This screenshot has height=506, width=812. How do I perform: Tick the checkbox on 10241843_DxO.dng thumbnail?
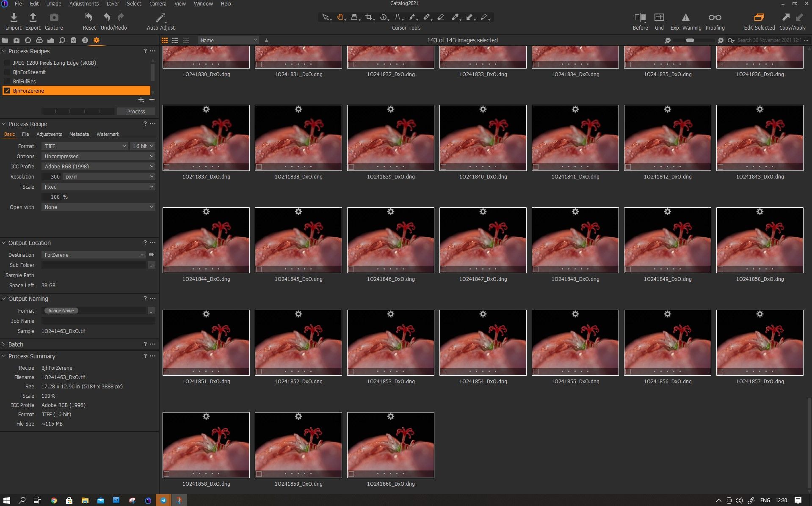(721, 167)
